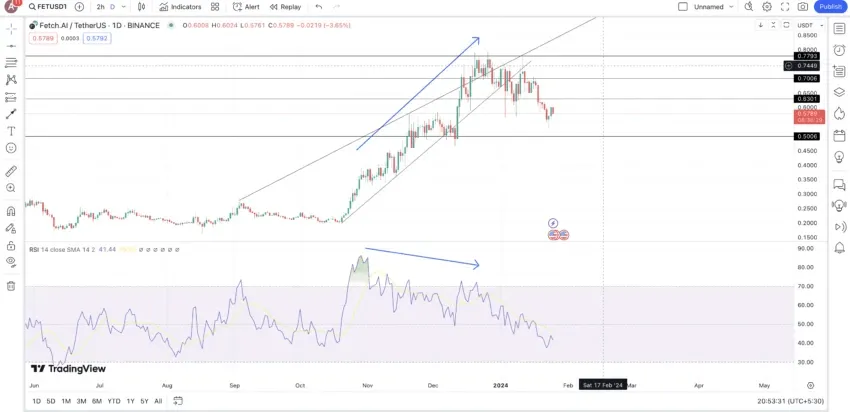Select the trend line drawing tool

[11, 46]
